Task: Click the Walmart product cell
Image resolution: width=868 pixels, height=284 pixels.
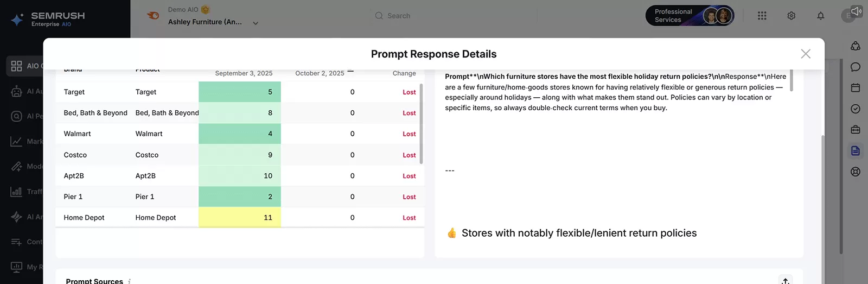Action: click(149, 134)
